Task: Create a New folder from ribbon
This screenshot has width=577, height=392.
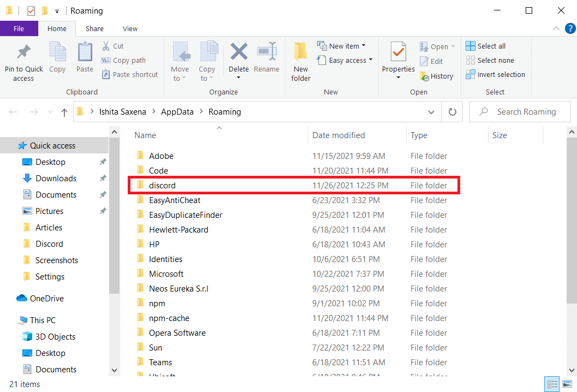Action: 301,60
